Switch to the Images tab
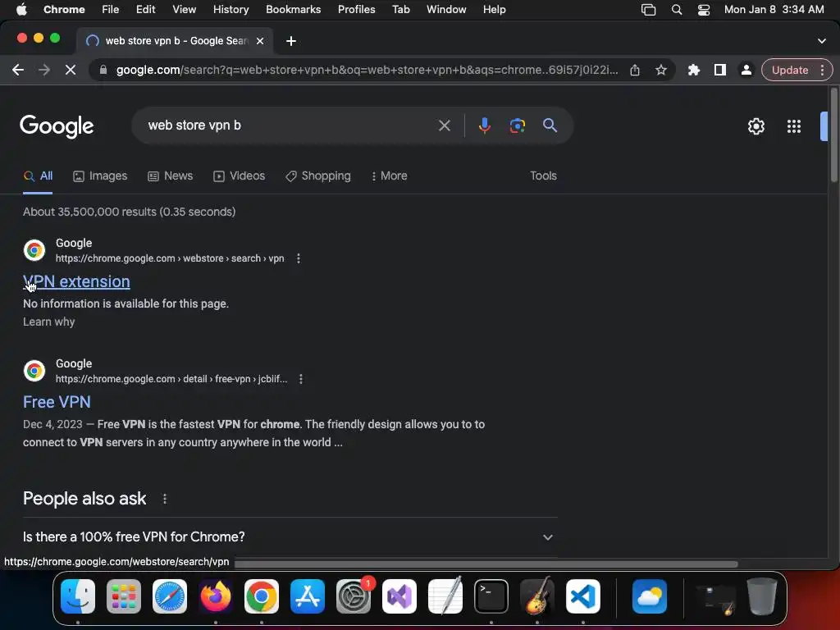 pos(100,176)
